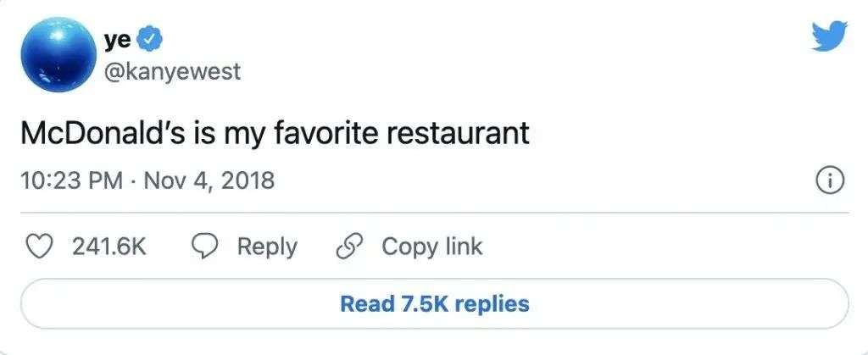Open the @kanyewest handle link
Viewport: 868px width, 355px height.
tap(172, 71)
